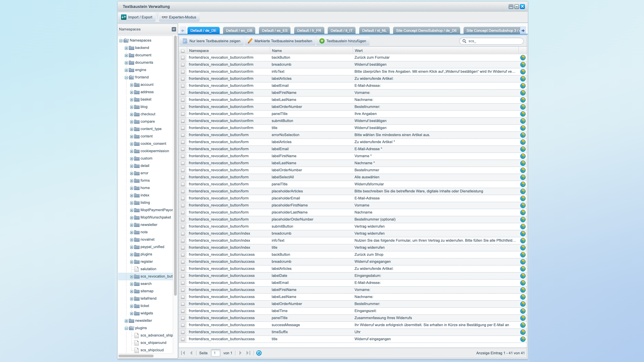The height and width of the screenshot is (362, 644).
Task: Expand the scs_revocation_button folder node
Action: [131, 277]
